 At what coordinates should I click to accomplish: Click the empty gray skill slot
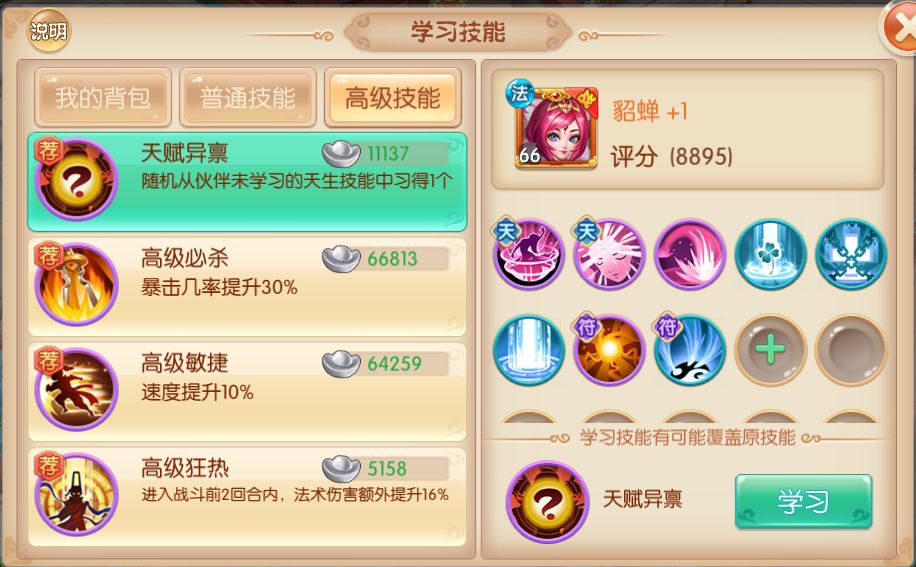tap(851, 350)
